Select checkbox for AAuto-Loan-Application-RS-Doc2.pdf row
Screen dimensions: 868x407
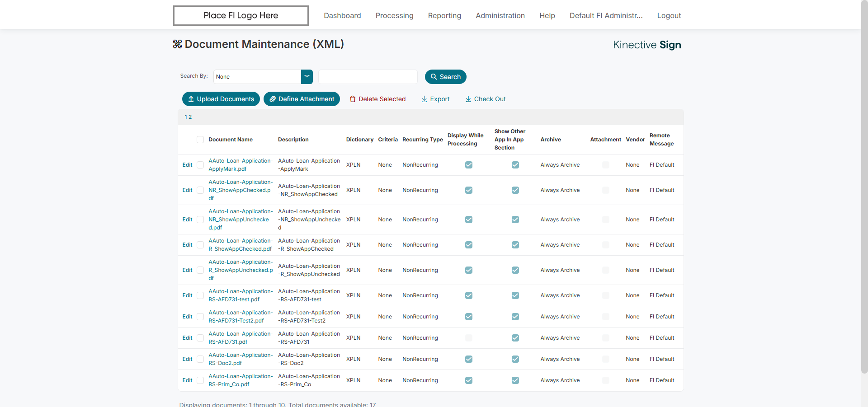200,359
